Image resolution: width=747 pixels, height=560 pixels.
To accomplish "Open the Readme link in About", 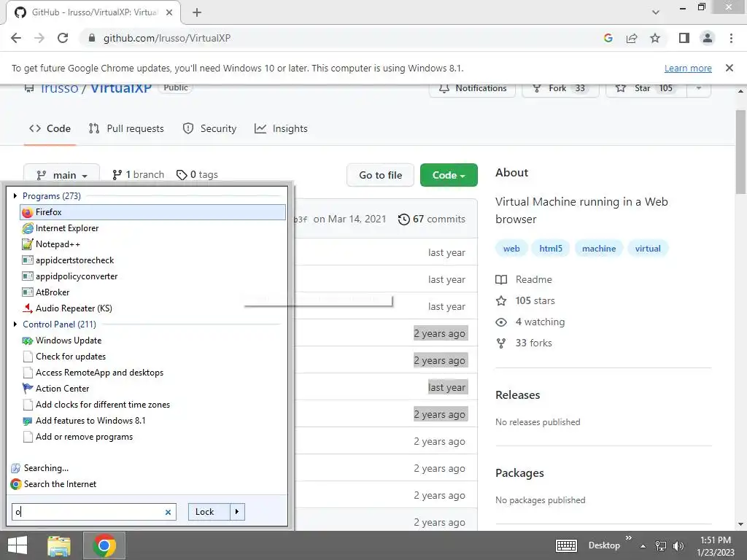I will pos(524,279).
